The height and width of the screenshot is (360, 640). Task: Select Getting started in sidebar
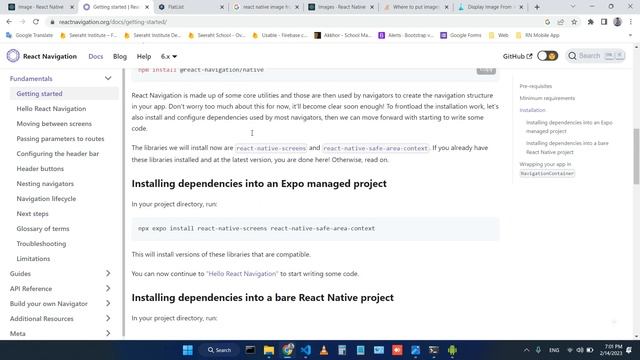(x=39, y=93)
